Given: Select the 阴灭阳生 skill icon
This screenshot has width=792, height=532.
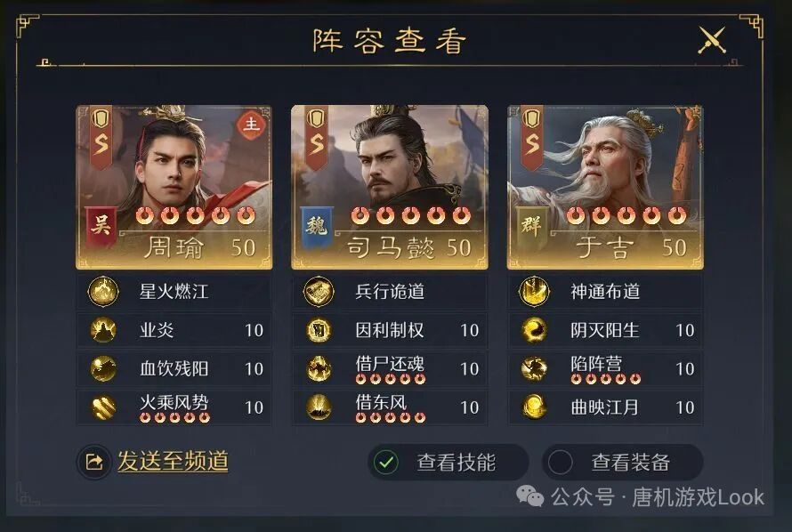Looking at the screenshot, I should click(x=534, y=330).
